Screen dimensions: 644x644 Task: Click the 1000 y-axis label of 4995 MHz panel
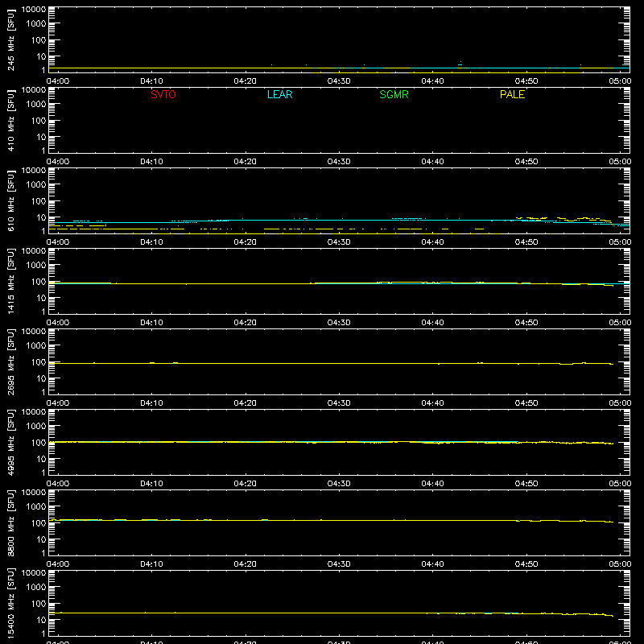coord(36,426)
